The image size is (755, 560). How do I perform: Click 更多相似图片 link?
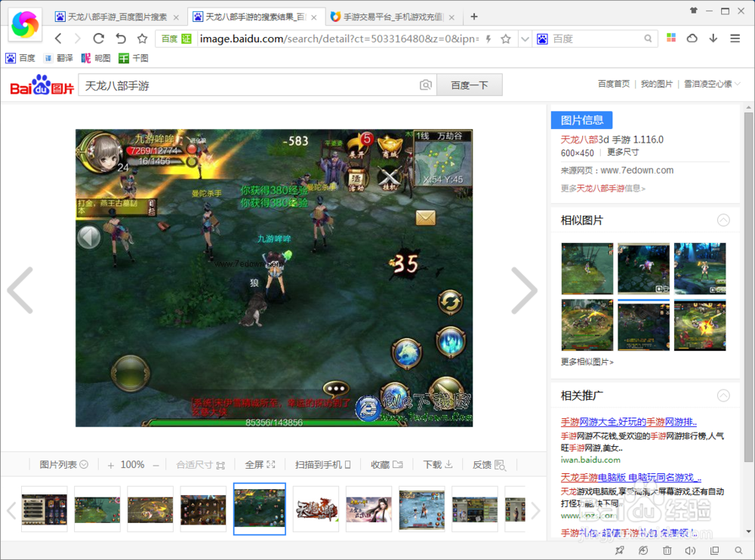[x=587, y=362]
